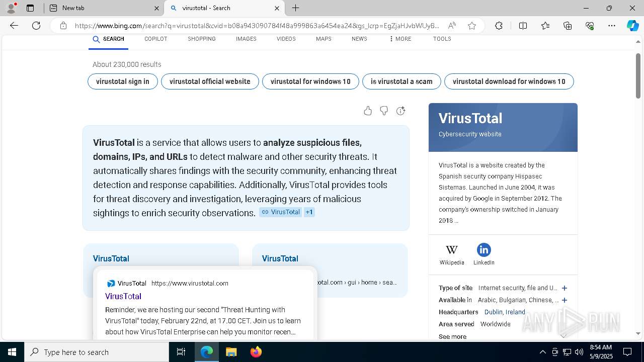This screenshot has width=644, height=362.
Task: Click the thumbs up feedback icon
Action: tap(368, 111)
